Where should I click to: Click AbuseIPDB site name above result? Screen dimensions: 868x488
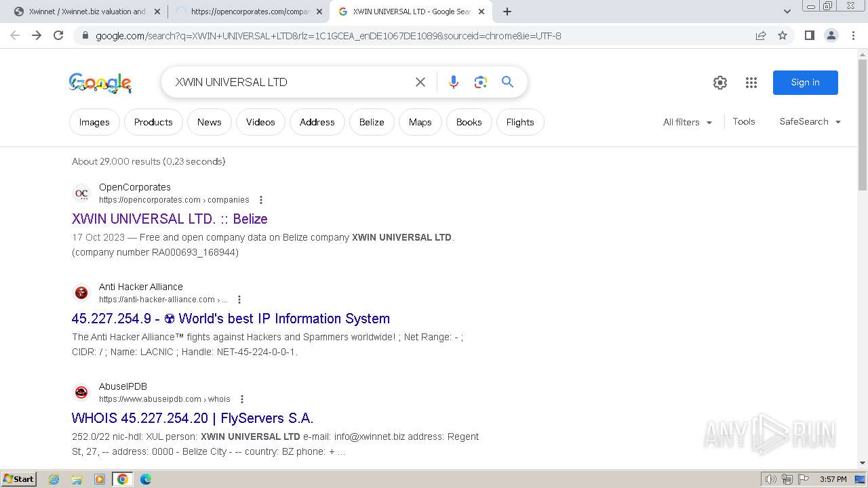click(123, 386)
